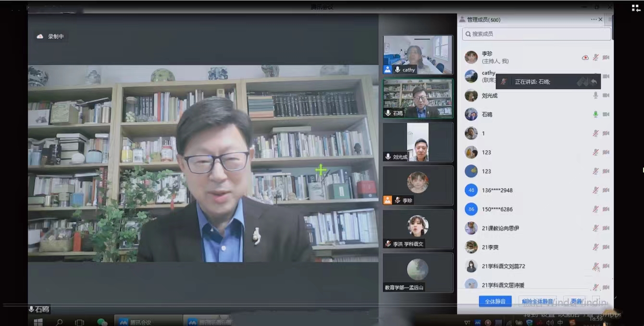Toggle 刘光成's camera icon in member list
644x326 pixels.
point(606,96)
